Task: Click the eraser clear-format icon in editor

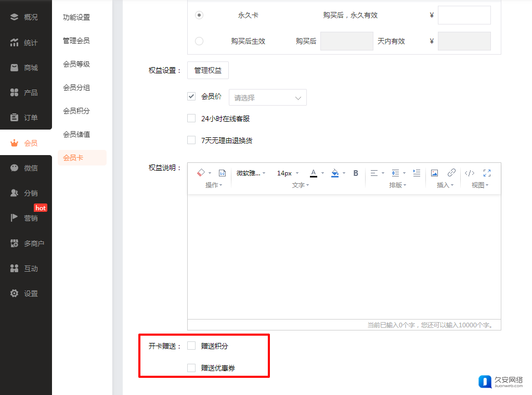Action: click(x=201, y=173)
